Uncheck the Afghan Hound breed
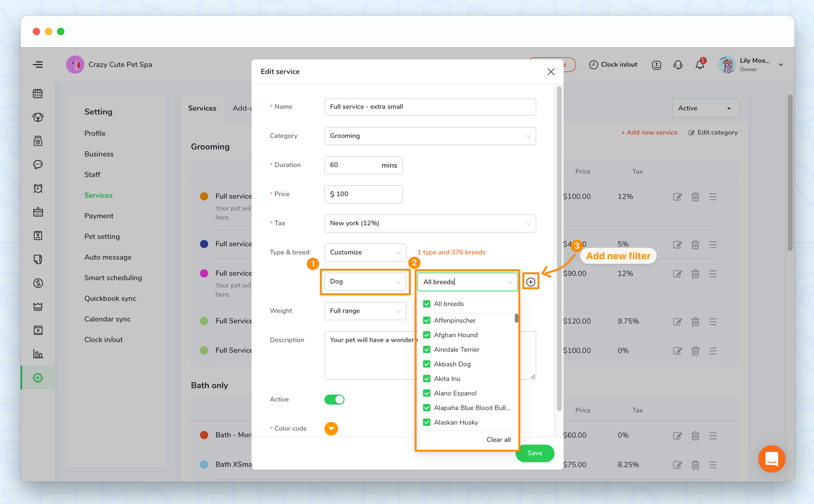Screen dimensions: 814x504 427,335
